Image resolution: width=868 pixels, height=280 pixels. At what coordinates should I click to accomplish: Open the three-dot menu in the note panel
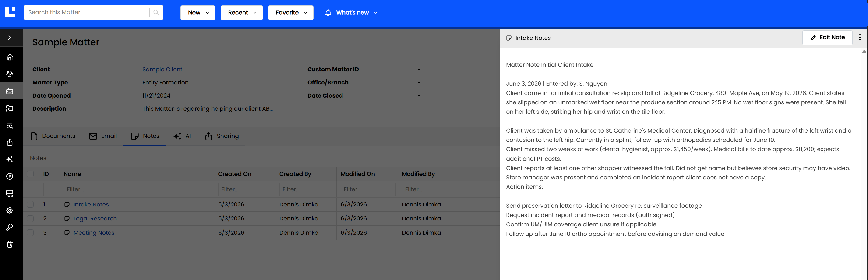[x=860, y=37]
